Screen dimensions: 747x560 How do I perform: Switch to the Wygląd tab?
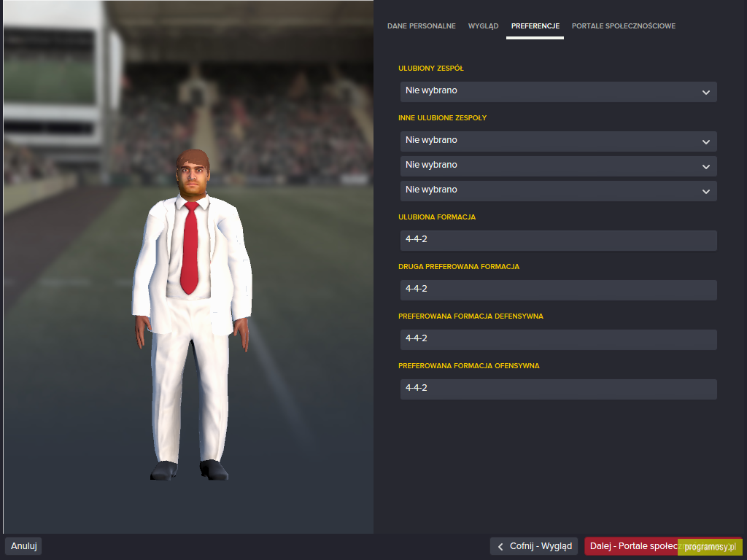[483, 26]
